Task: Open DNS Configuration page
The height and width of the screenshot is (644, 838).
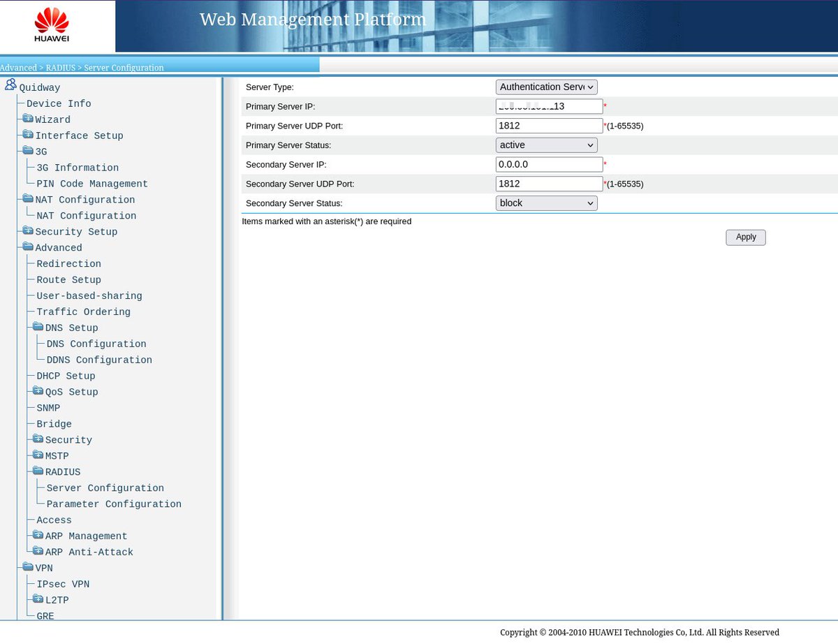Action: (x=96, y=345)
